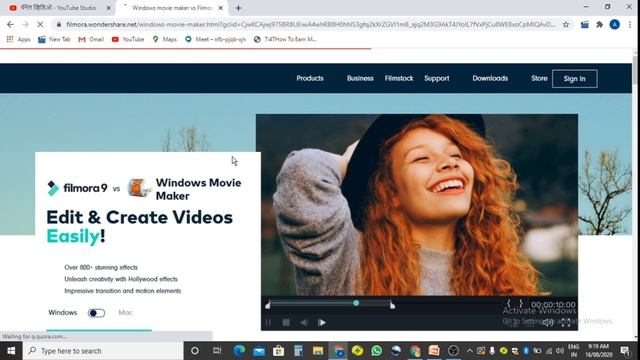Image resolution: width=640 pixels, height=360 pixels.
Task: Open the Downloads menu
Action: pos(490,78)
